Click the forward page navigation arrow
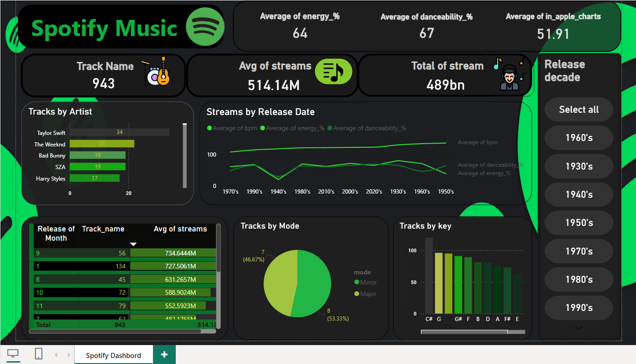 [x=68, y=354]
